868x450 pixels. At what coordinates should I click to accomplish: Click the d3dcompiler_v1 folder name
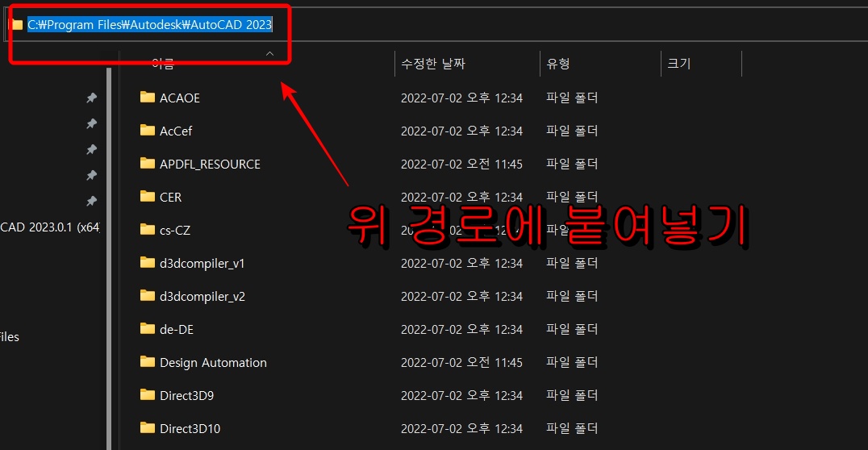[x=202, y=264]
